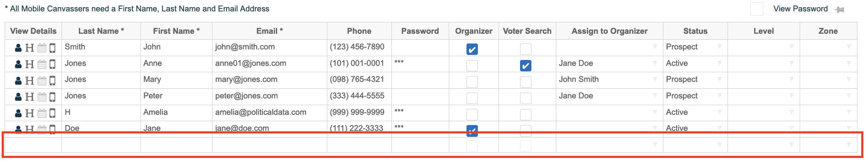Uncheck Organizer for John Smith

(x=472, y=49)
